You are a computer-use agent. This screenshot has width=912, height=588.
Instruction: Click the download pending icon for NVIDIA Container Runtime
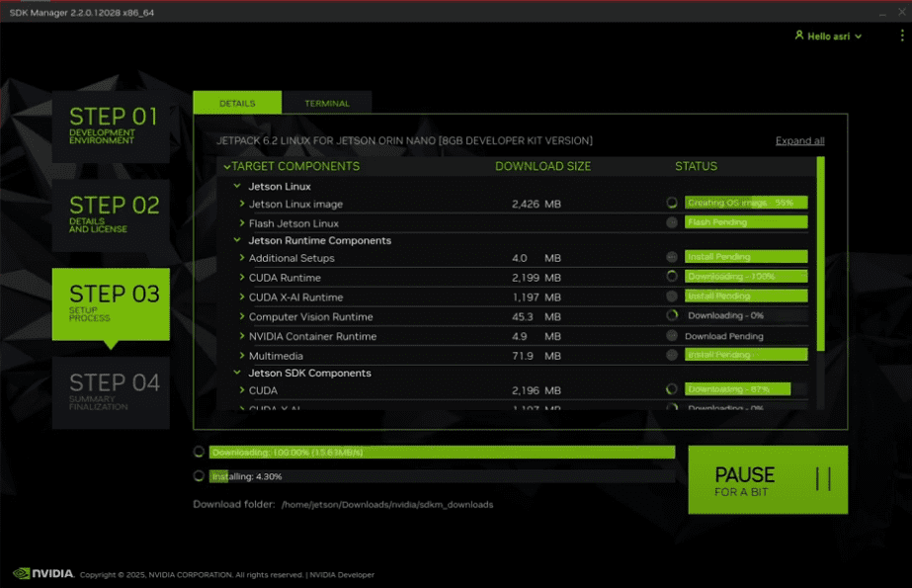coord(671,336)
